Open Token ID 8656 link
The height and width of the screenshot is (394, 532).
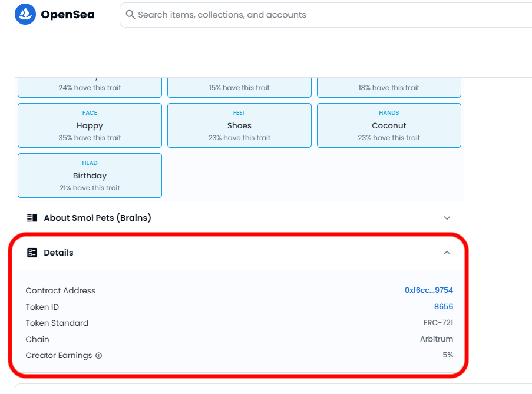coord(444,306)
